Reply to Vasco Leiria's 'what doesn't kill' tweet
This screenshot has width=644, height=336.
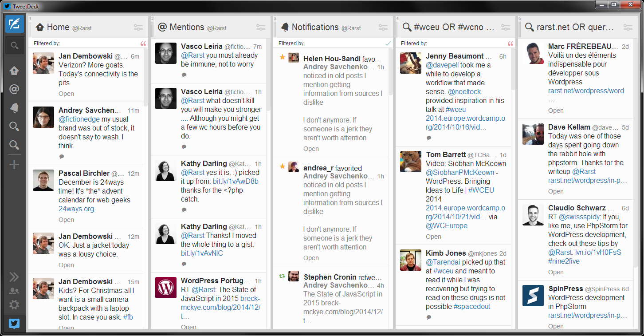click(x=184, y=146)
